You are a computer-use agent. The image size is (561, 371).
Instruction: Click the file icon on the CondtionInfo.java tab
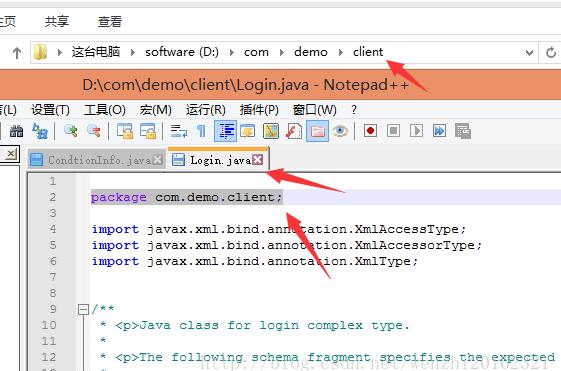36,160
